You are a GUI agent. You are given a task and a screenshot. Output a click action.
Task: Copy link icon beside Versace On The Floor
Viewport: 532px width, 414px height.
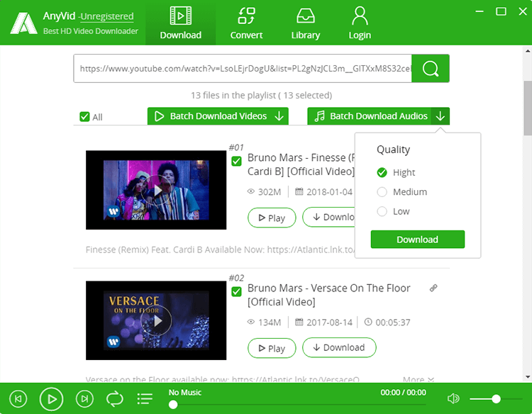point(433,289)
